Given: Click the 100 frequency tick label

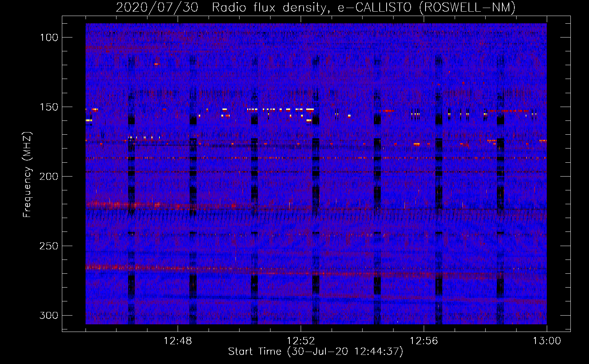Looking at the screenshot, I should click(x=49, y=37).
